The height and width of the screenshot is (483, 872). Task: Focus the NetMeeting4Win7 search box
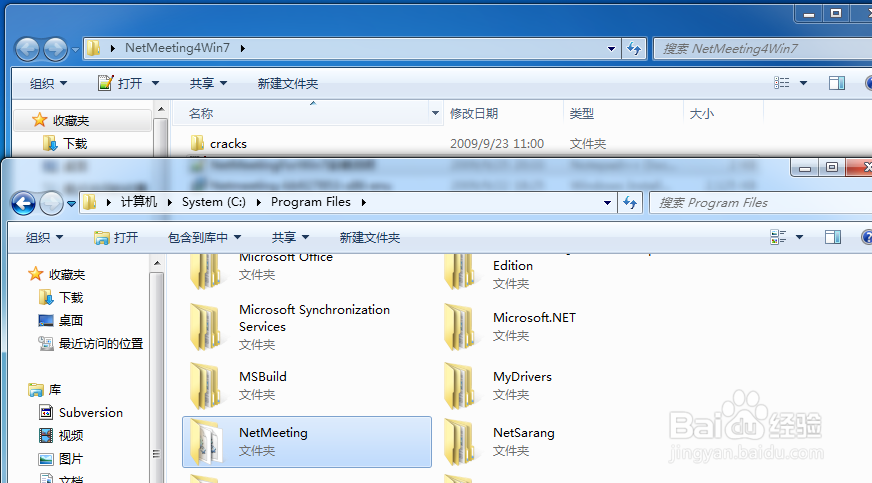coord(763,49)
